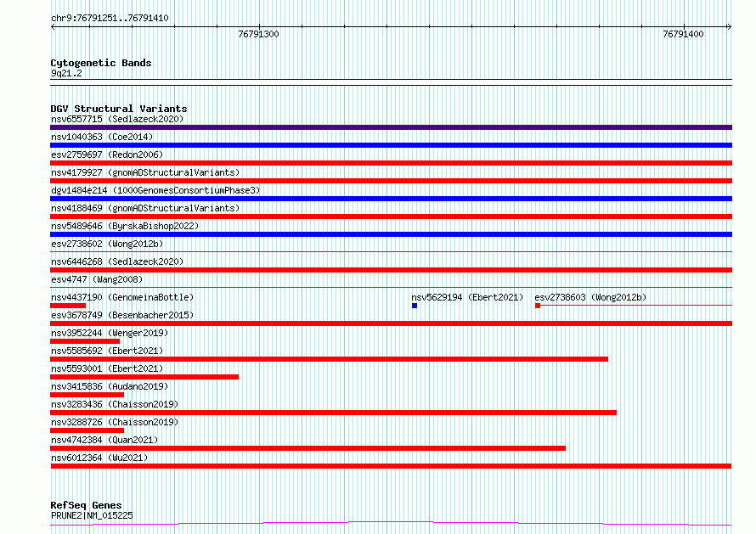Image resolution: width=756 pixels, height=534 pixels.
Task: Open the PRUNE2|NM_015225 gene label
Action: pos(92,515)
